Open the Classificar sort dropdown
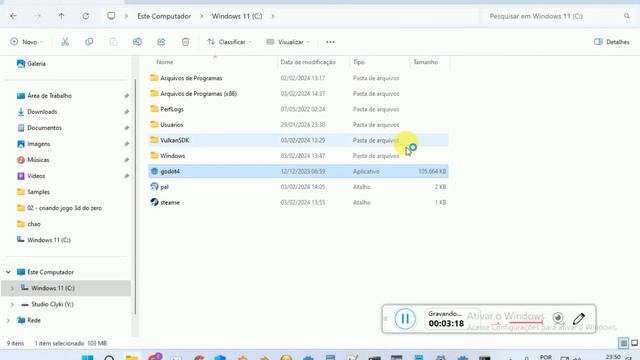This screenshot has width=640, height=360. click(x=229, y=42)
